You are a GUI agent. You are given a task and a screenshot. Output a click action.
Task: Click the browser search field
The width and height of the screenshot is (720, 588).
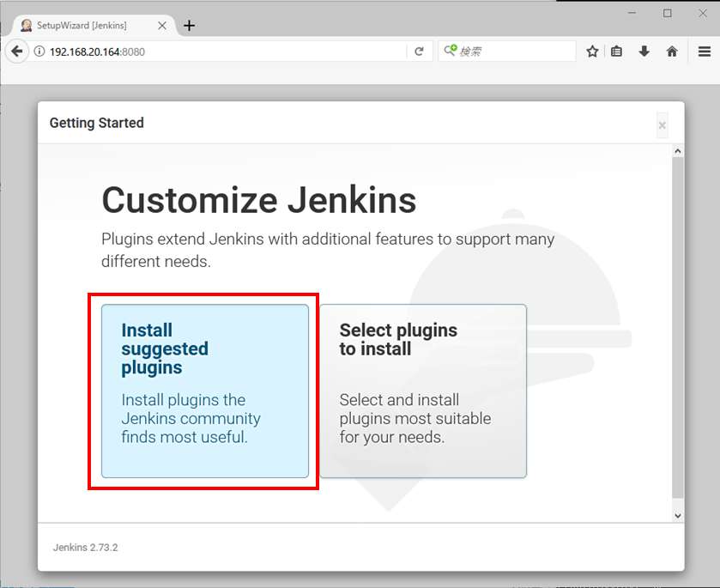[507, 51]
